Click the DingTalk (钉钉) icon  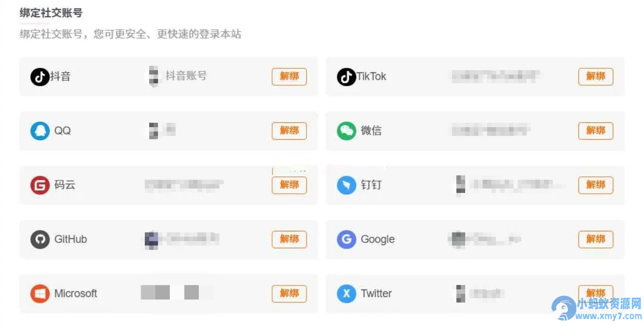pyautogui.click(x=346, y=185)
